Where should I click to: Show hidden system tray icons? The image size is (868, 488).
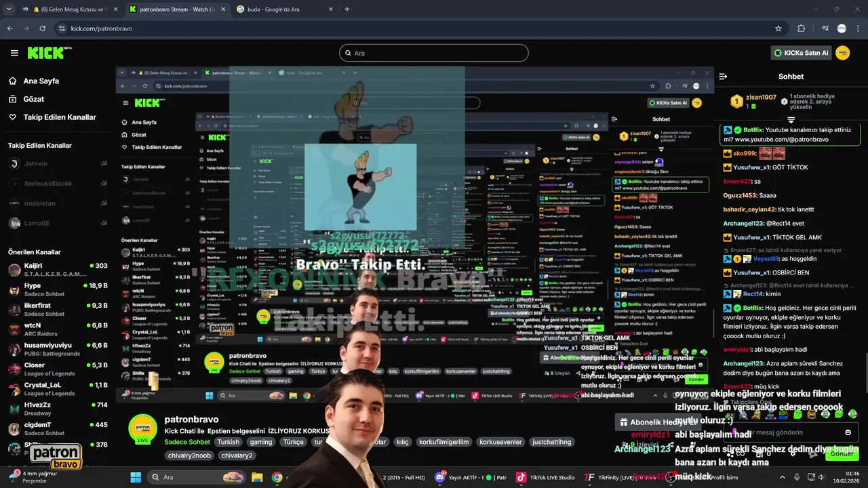click(x=782, y=477)
